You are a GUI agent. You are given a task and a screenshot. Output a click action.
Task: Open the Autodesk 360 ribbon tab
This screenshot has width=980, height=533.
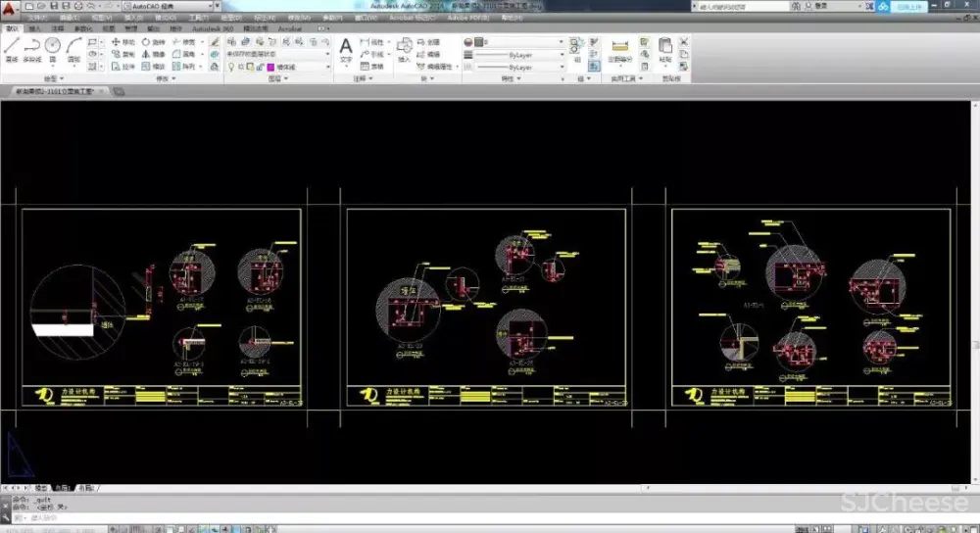point(213,29)
